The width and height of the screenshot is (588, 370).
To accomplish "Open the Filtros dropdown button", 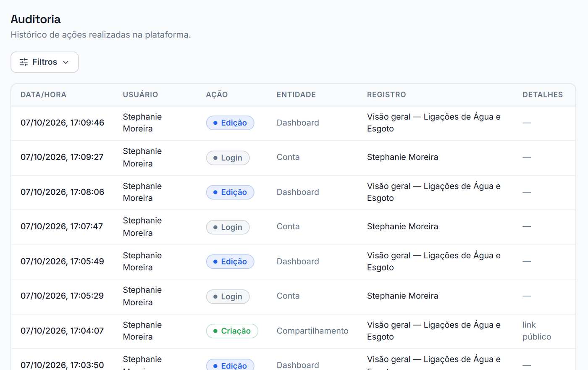I will point(45,62).
